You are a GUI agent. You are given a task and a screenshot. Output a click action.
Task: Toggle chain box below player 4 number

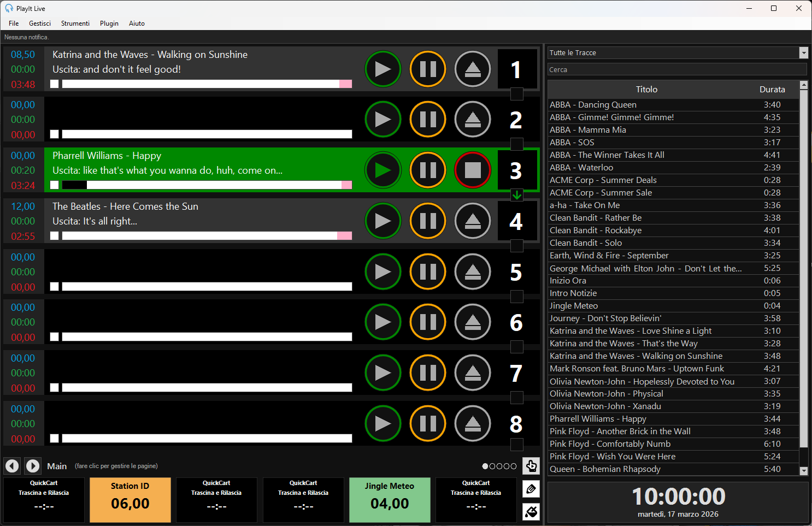[x=517, y=246]
